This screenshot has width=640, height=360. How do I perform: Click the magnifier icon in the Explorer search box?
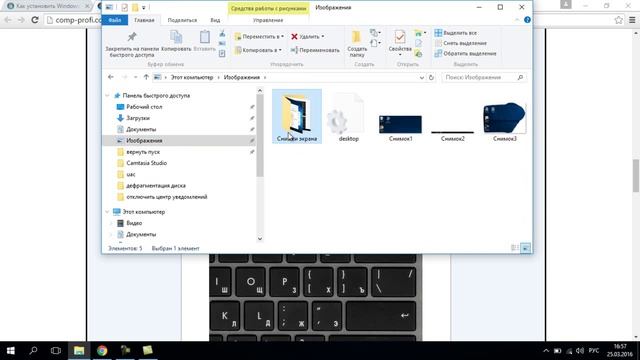point(520,77)
